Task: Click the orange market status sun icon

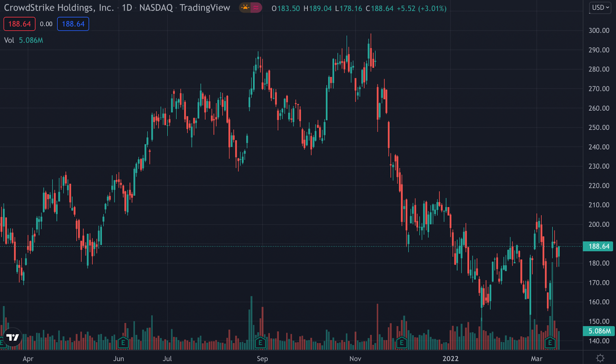Action: (245, 8)
